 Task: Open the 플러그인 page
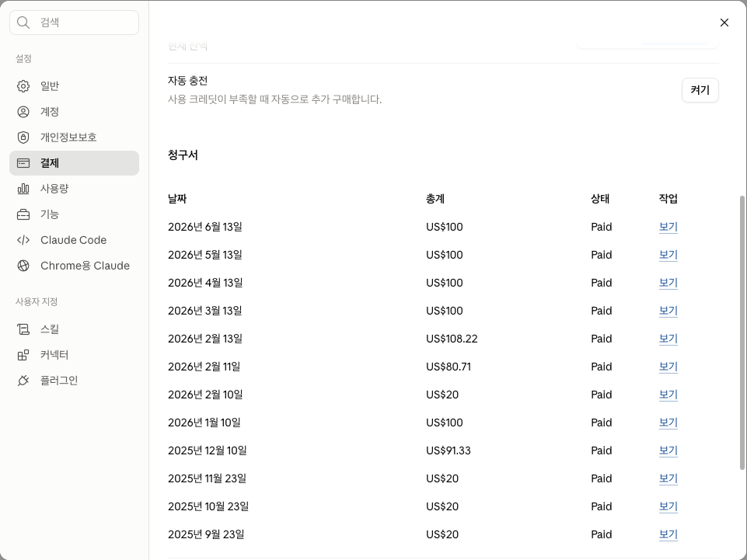(75, 381)
